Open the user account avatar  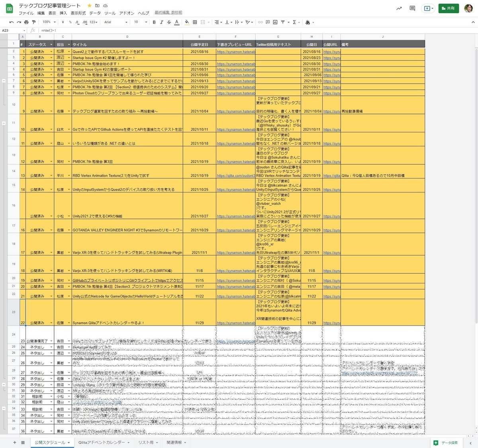[x=468, y=8]
